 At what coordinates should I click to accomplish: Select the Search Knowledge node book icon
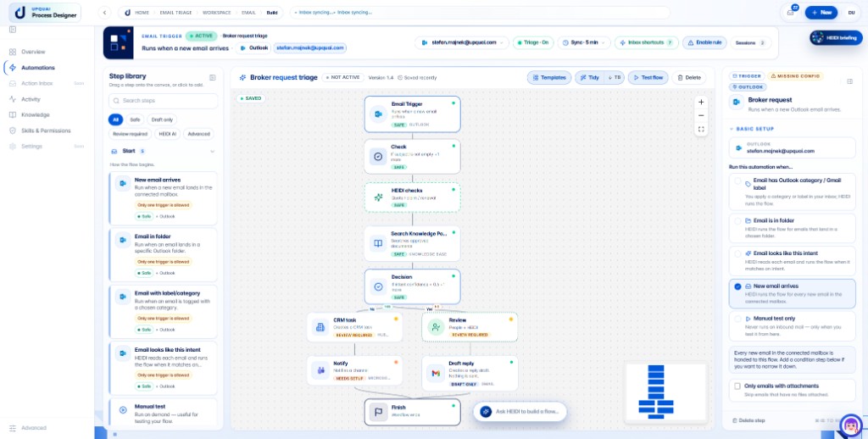pos(378,243)
